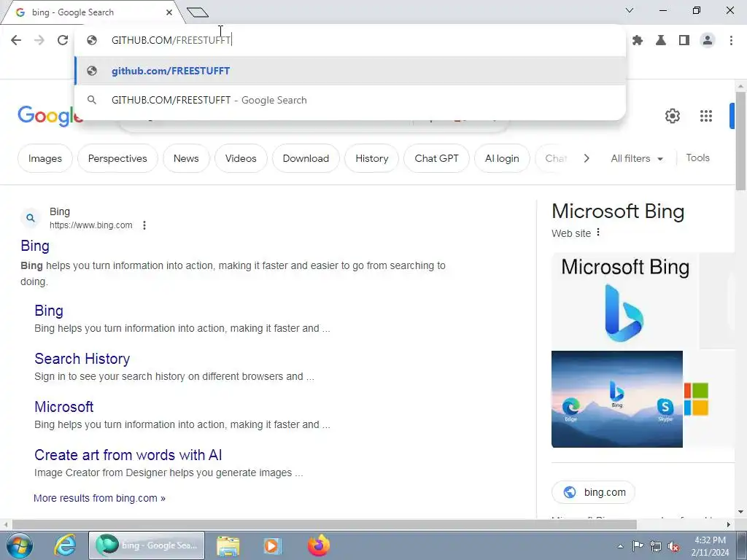Open Windows Explorer folder from taskbar

coord(228,545)
